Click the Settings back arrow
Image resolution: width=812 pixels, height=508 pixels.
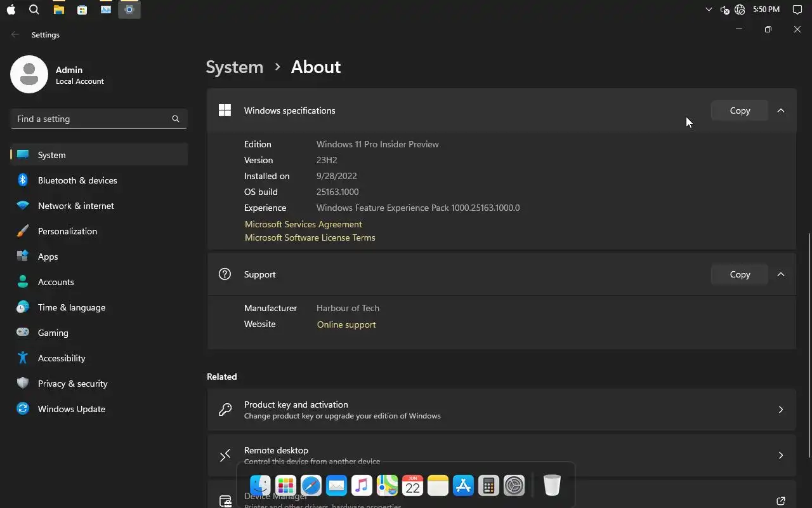tap(15, 35)
